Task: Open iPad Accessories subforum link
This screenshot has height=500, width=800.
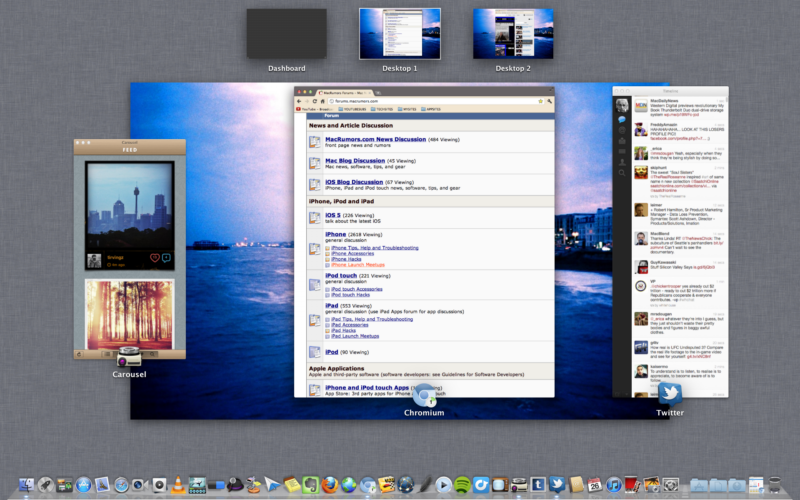Action: (x=349, y=325)
